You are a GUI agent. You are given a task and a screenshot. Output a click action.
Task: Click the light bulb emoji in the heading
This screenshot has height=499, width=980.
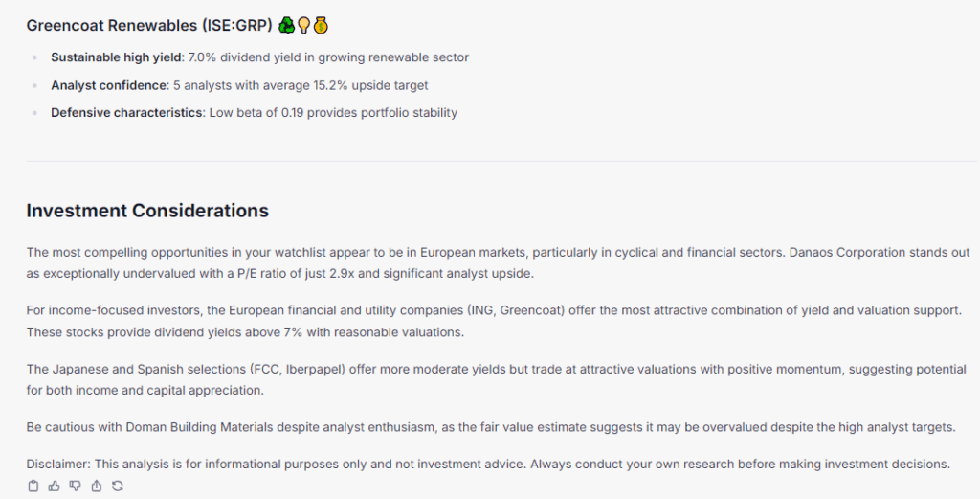303,25
